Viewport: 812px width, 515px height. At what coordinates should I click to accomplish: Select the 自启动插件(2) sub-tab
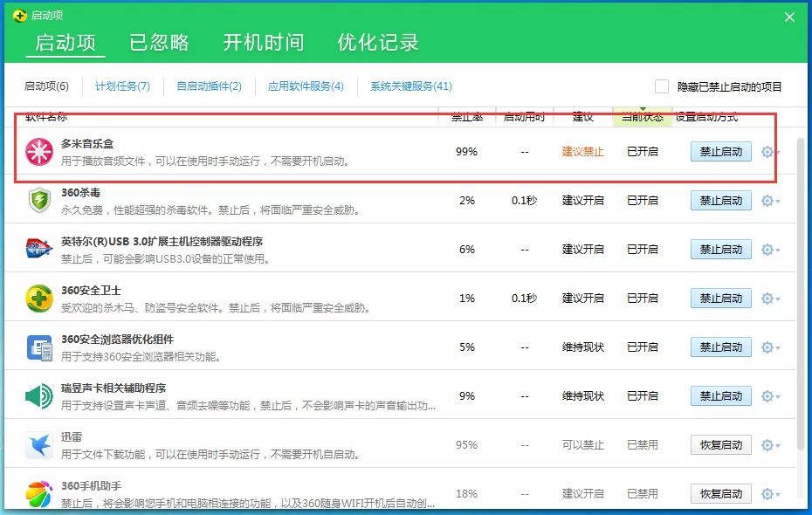(x=209, y=86)
